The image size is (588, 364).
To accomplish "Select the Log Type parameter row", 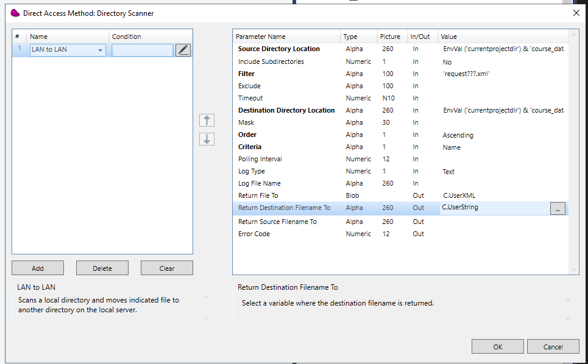I will tap(400, 171).
